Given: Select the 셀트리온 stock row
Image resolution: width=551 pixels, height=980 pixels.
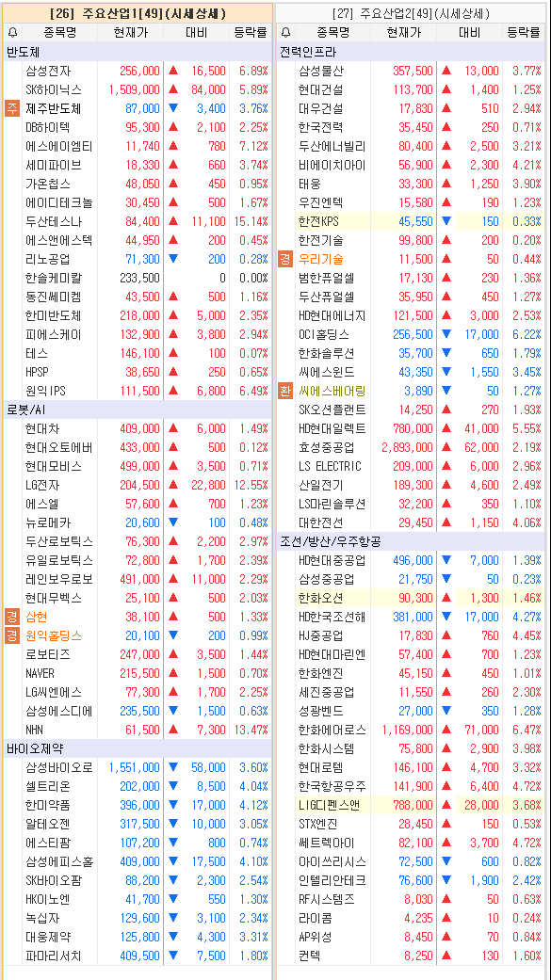Looking at the screenshot, I should click(x=138, y=786).
